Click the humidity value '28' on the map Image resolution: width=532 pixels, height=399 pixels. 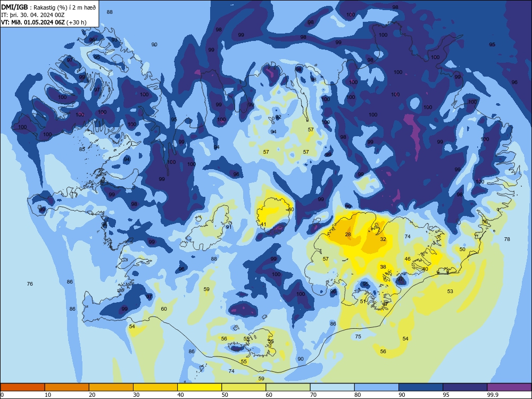point(348,235)
